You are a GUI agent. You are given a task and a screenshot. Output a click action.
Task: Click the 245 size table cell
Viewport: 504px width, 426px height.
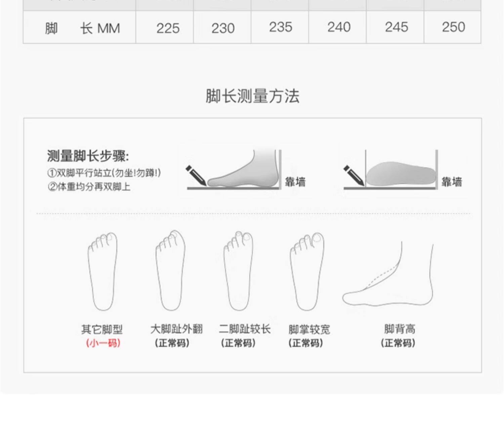click(395, 27)
